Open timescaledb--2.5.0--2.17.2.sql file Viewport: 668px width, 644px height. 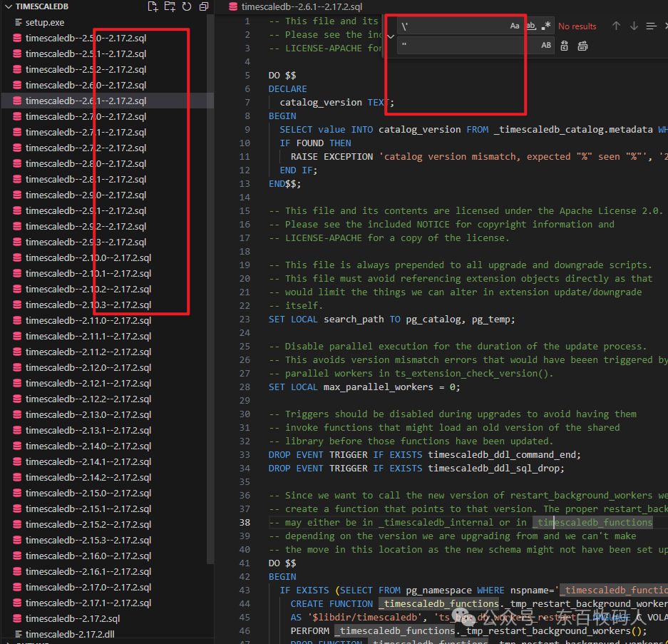pos(86,38)
